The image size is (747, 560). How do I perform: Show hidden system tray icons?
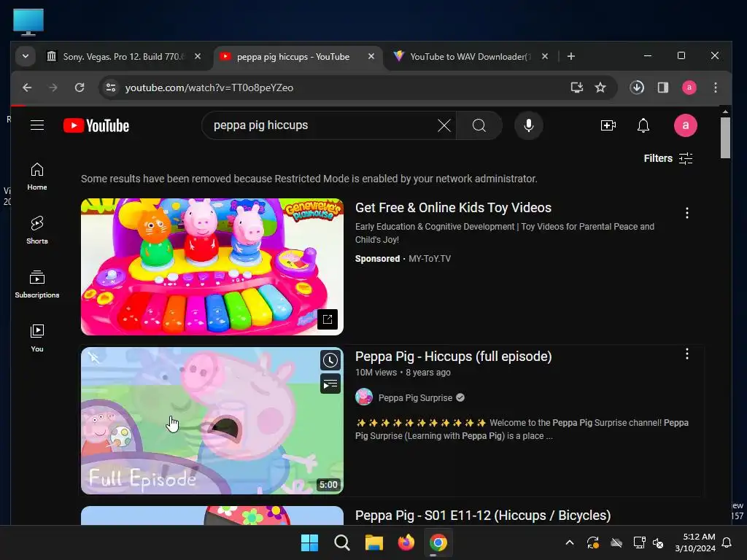(x=569, y=542)
